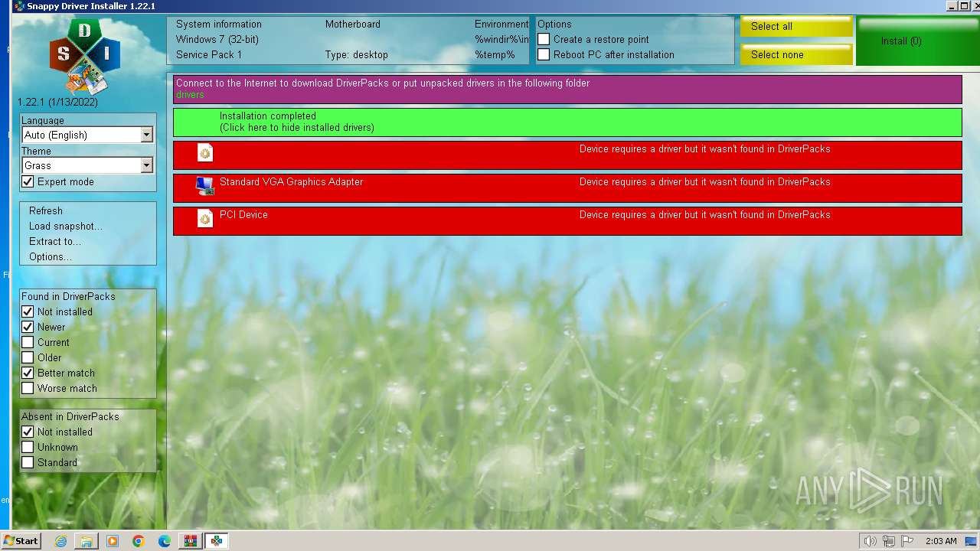Open Microsoft Edge from the taskbar

[x=165, y=541]
